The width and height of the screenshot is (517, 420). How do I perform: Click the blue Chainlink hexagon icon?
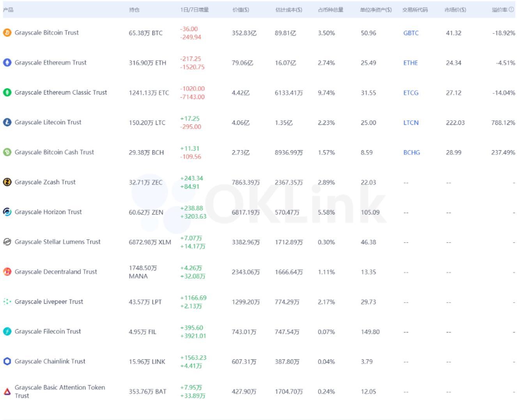[7, 362]
